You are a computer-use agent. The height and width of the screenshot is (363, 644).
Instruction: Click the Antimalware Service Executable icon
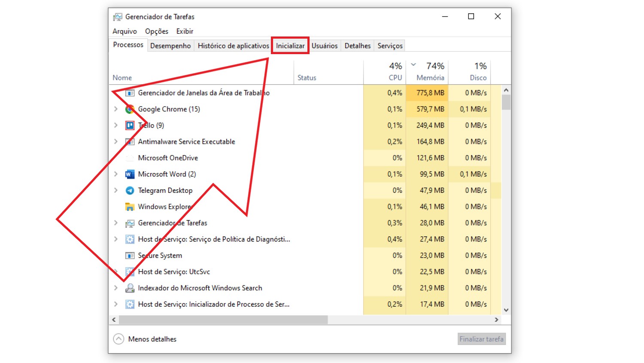(130, 142)
